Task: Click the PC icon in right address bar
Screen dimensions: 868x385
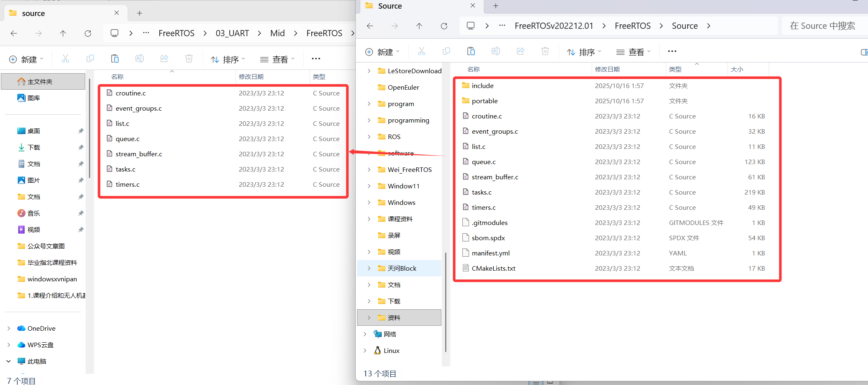Action: tap(471, 26)
